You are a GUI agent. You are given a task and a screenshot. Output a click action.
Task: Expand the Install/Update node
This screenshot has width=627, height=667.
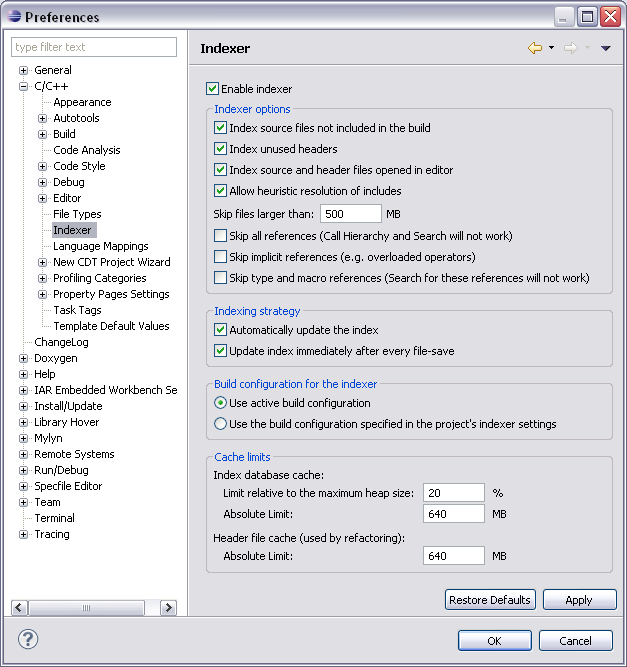tap(23, 407)
